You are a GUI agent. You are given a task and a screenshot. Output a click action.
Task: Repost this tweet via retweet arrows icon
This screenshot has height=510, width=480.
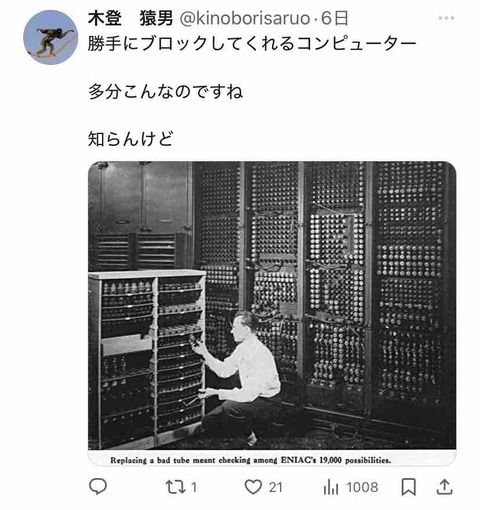[x=176, y=487]
